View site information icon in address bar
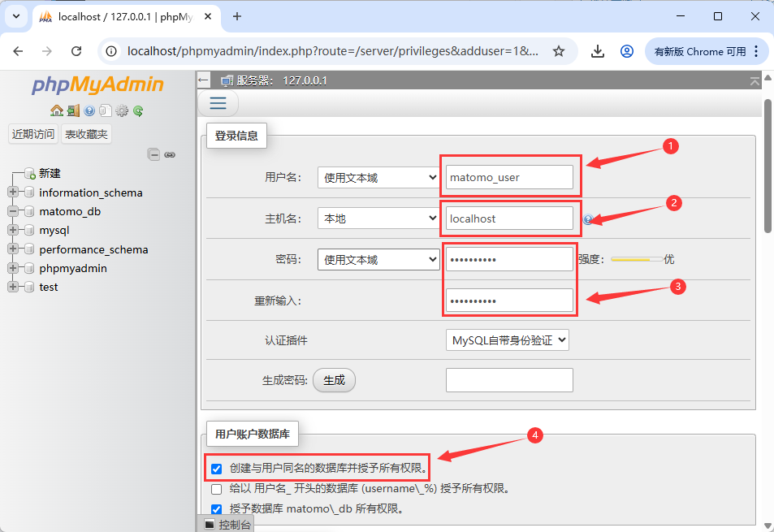This screenshot has width=774, height=532. pos(111,51)
